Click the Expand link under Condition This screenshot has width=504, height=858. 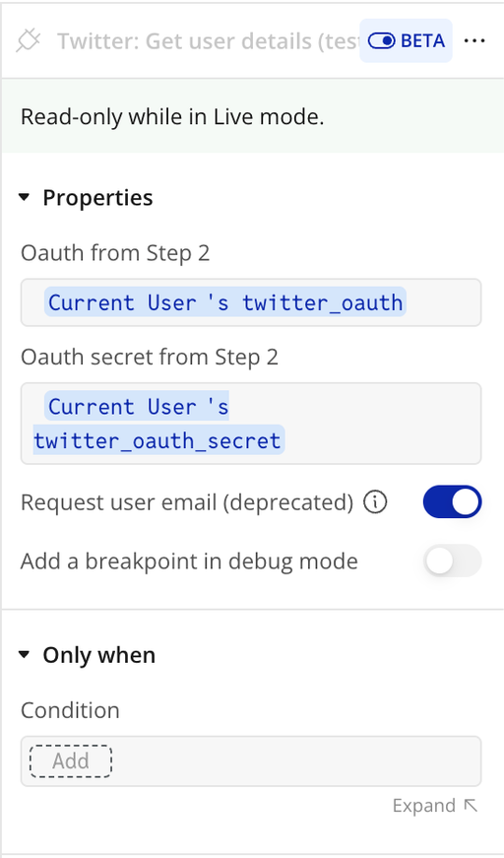point(423,806)
